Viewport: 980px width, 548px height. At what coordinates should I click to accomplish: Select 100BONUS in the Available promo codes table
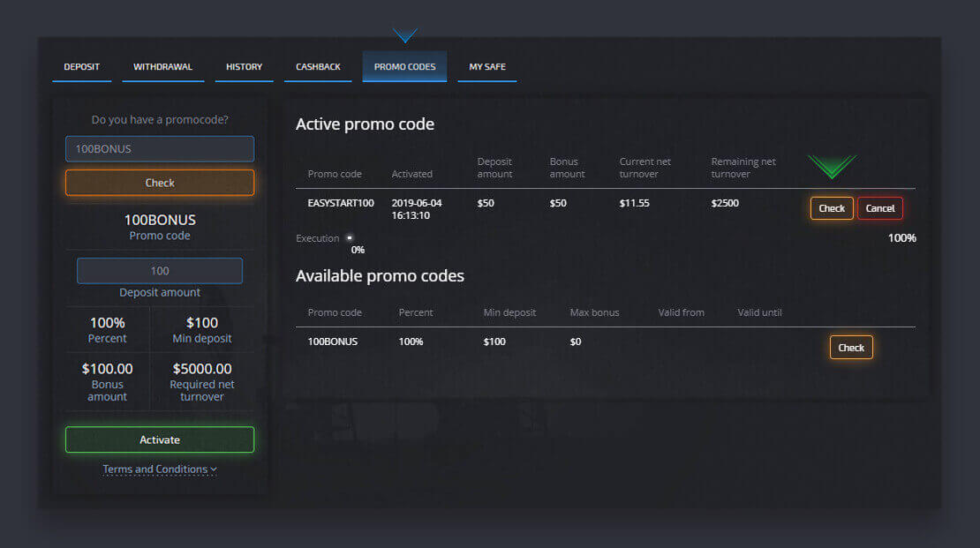[x=333, y=342]
